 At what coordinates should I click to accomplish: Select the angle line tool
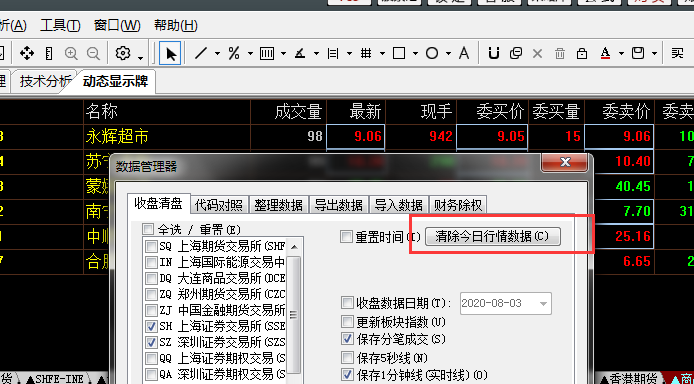[x=300, y=54]
